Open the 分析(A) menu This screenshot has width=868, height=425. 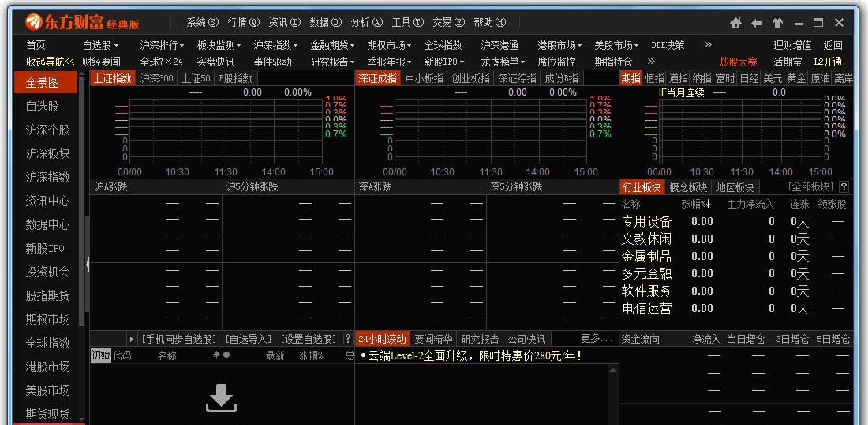point(367,22)
